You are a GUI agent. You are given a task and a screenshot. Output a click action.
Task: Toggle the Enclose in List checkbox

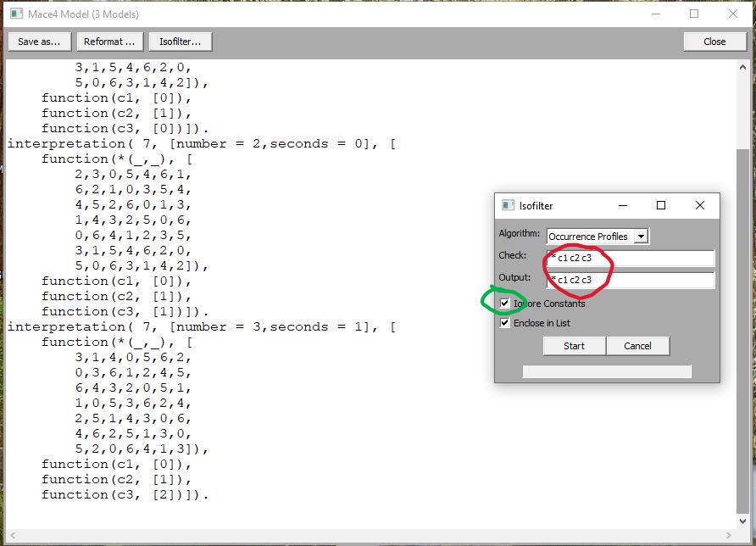504,323
